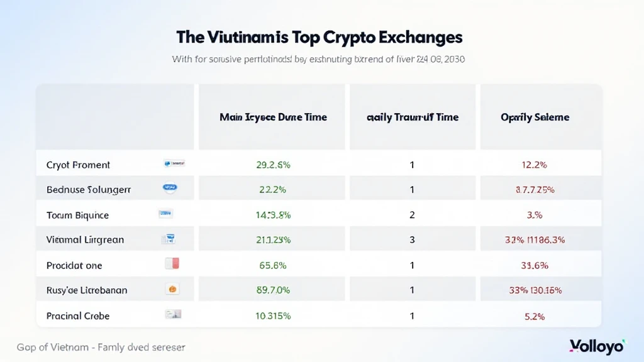644x362 pixels.
Task: Click the Vietnamal Lirgrean chart icon
Action: click(x=169, y=239)
